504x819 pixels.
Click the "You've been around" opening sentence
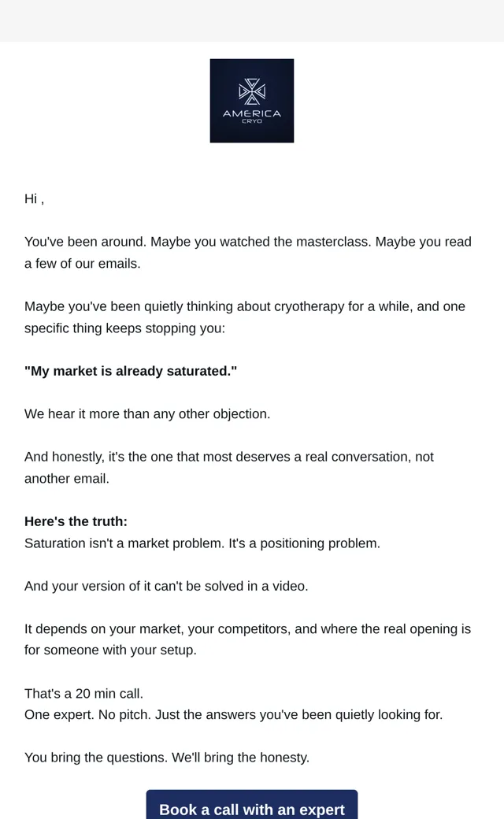point(86,242)
